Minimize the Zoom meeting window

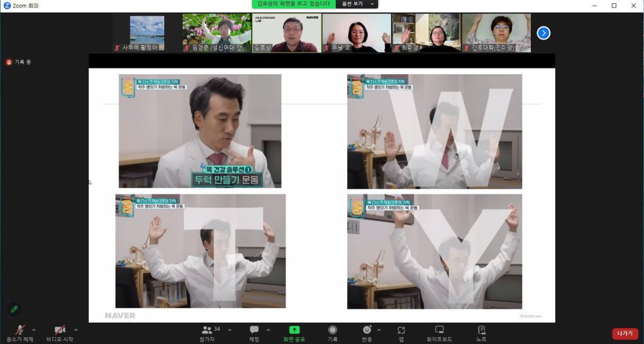(x=595, y=6)
